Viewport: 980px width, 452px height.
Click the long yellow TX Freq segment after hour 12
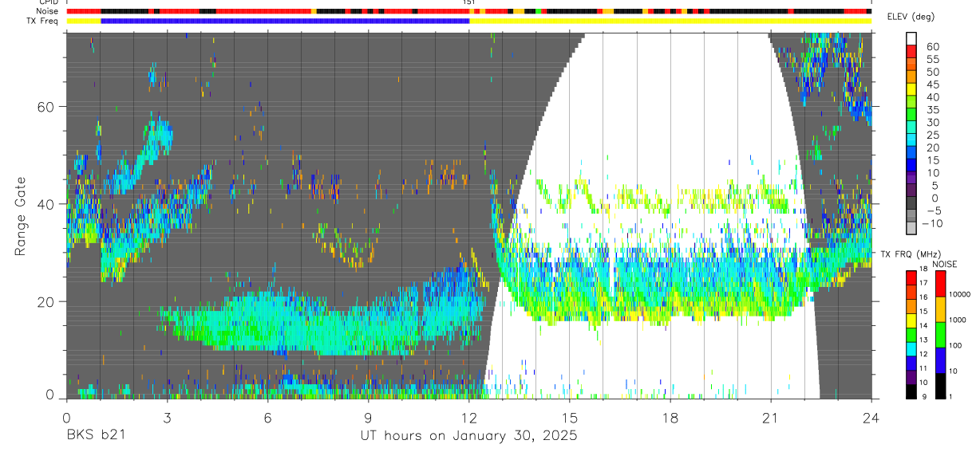670,21
